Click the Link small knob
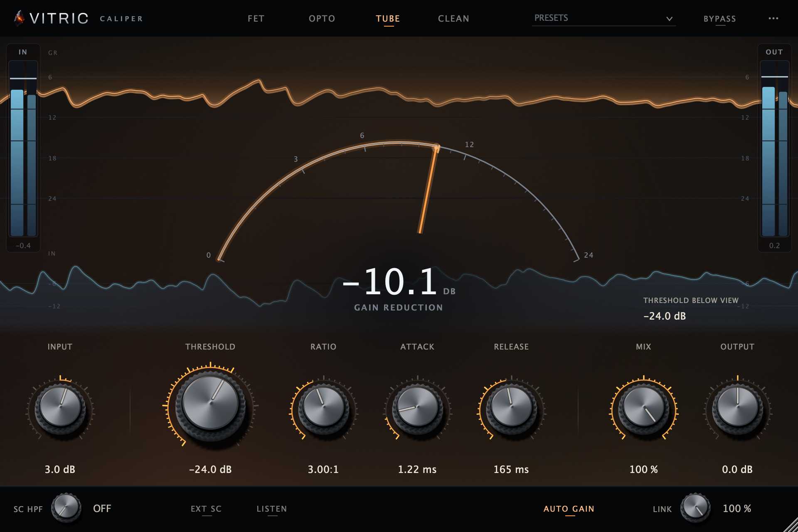This screenshot has height=532, width=798. pos(695,507)
